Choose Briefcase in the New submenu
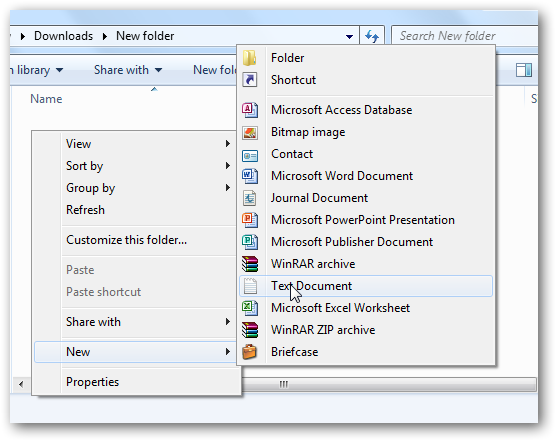 click(366, 352)
